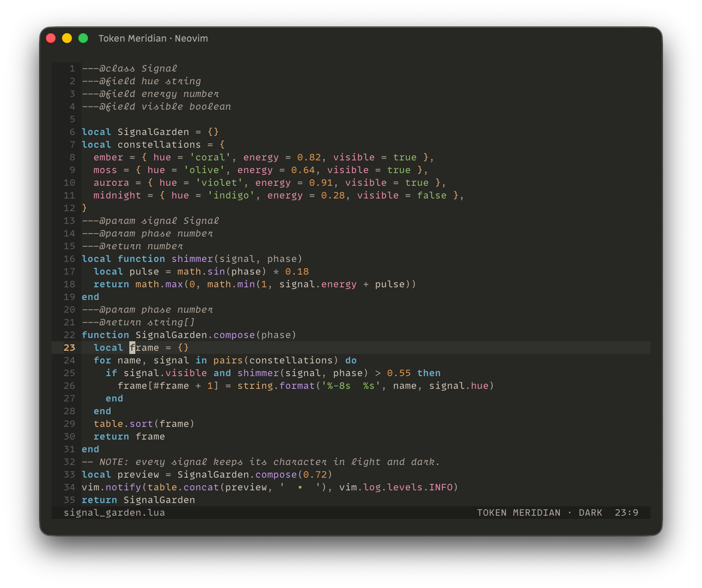Viewport: 702px width, 588px height.
Task: Click 'return frame' on line 30
Action: click(129, 436)
